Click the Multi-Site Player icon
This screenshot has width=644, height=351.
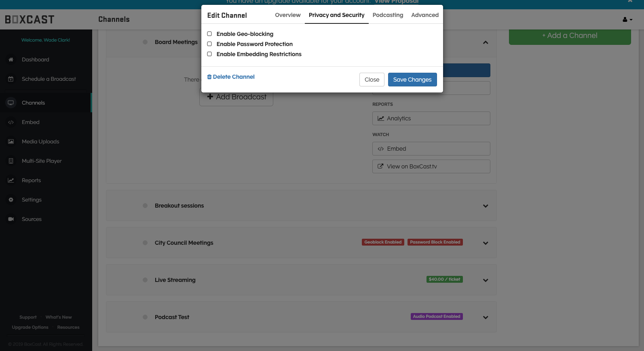pos(11,161)
